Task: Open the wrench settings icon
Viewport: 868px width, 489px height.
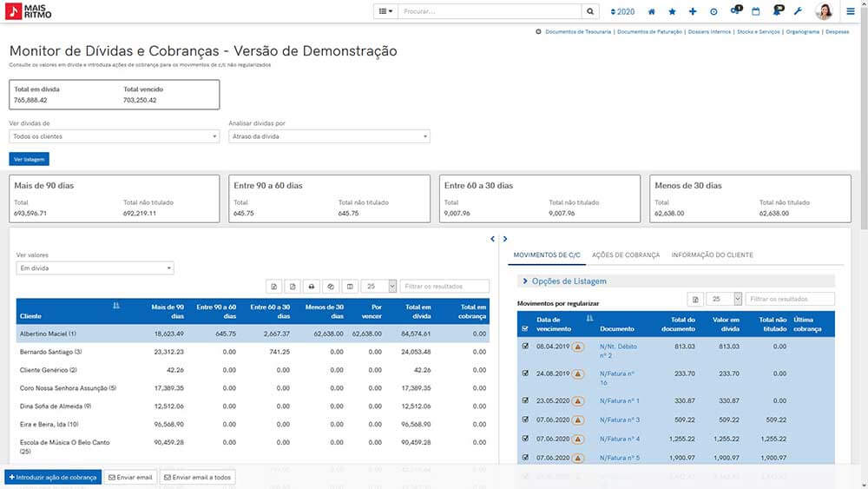Action: pyautogui.click(x=798, y=11)
